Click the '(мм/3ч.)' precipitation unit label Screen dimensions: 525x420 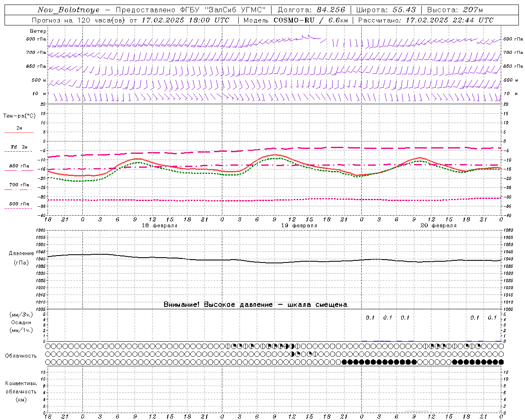point(21,315)
